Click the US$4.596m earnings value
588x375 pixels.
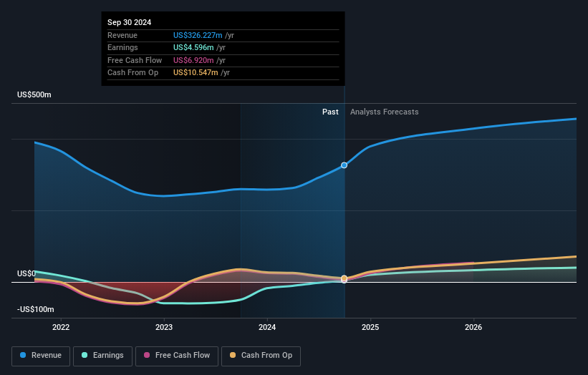pyautogui.click(x=193, y=47)
